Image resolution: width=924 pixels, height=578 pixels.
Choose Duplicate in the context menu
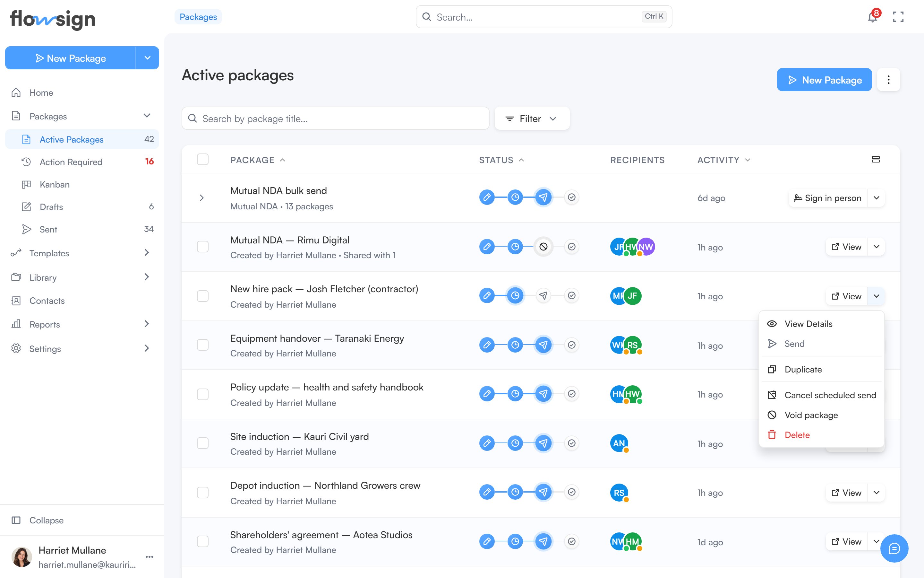(822, 369)
